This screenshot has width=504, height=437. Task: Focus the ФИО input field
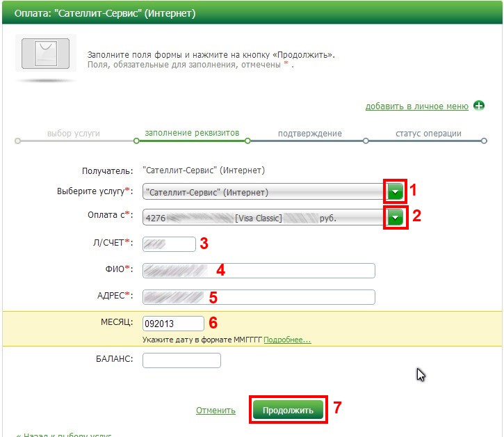coord(259,271)
